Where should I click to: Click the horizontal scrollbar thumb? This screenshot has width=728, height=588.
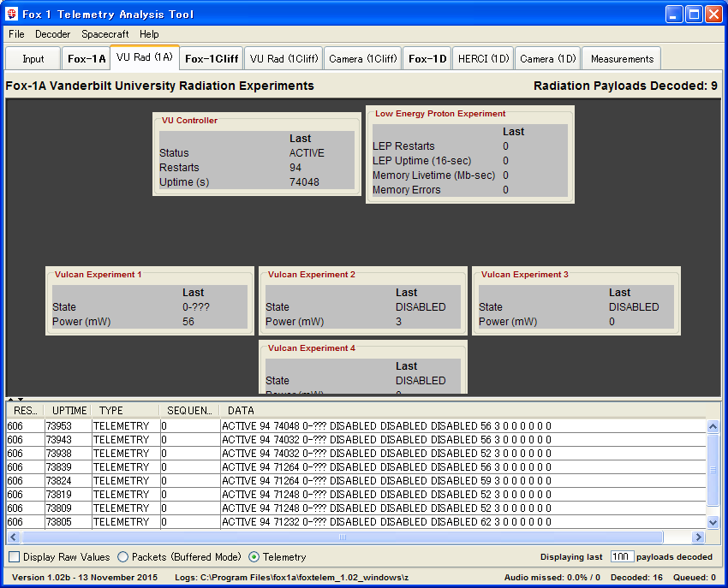(x=343, y=537)
